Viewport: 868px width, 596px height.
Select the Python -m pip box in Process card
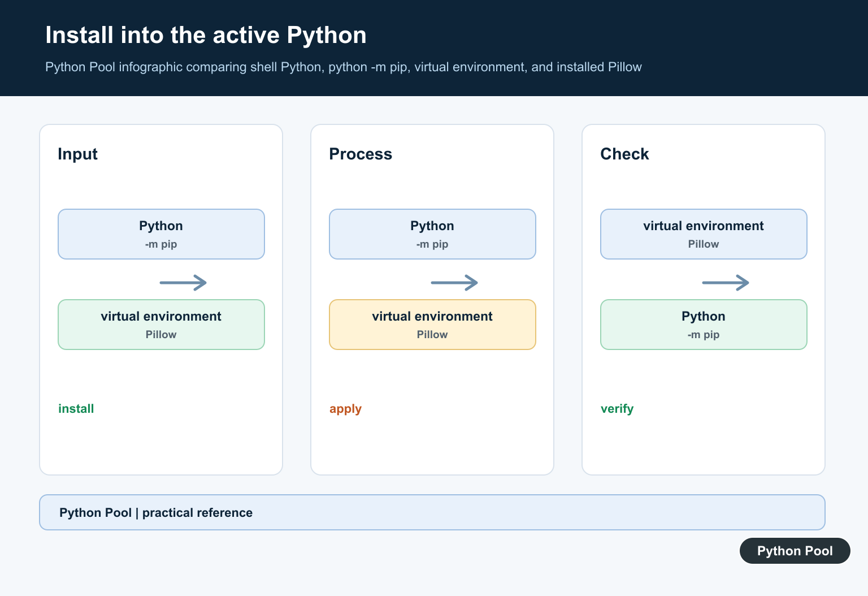[x=432, y=234]
